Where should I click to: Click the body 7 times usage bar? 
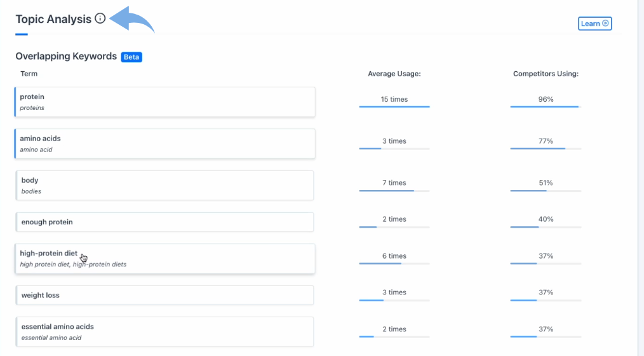(x=394, y=190)
